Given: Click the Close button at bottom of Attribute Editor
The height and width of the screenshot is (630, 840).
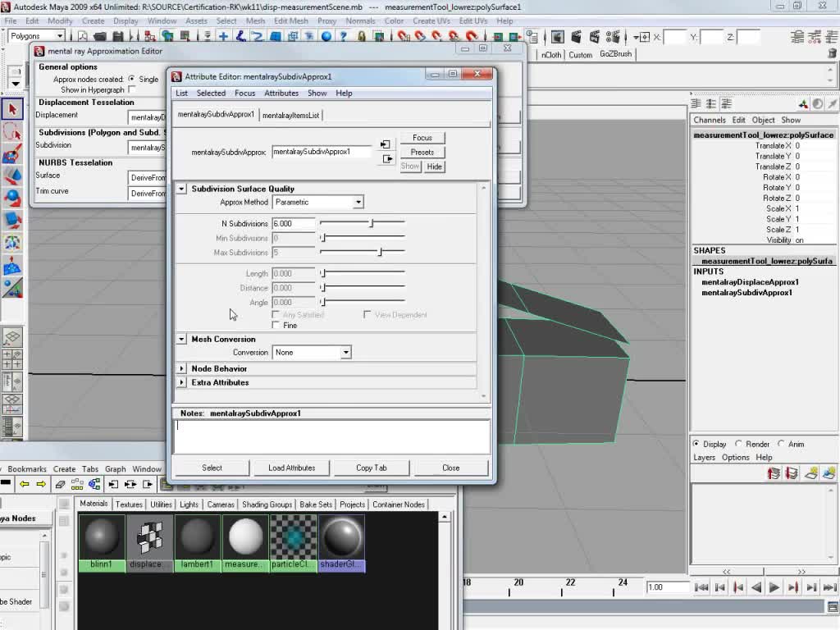Looking at the screenshot, I should pyautogui.click(x=451, y=468).
